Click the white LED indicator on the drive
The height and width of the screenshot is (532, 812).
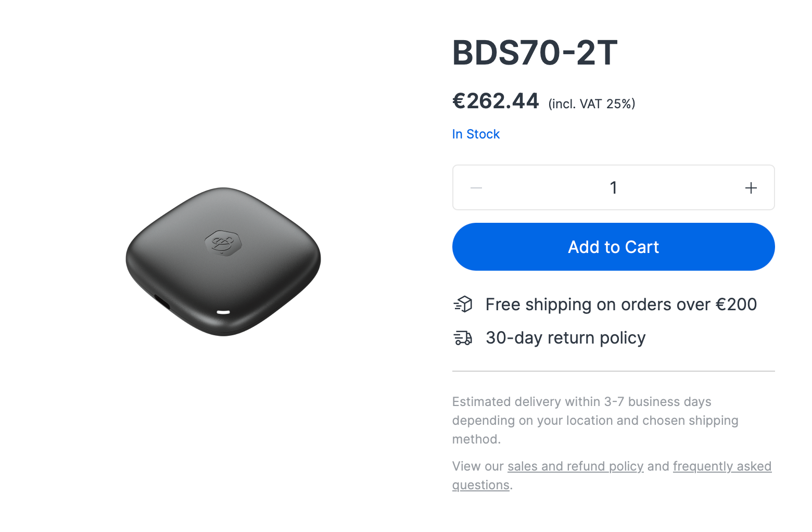point(223,312)
